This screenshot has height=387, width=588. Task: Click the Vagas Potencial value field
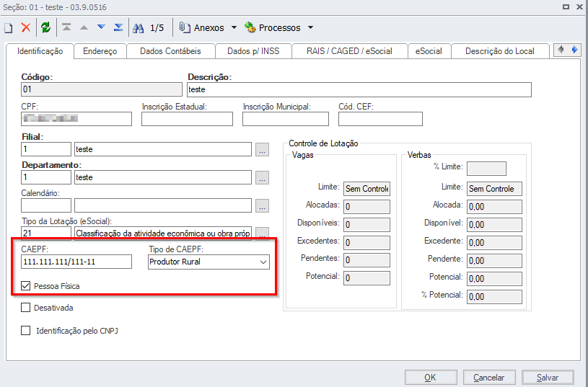coord(367,278)
